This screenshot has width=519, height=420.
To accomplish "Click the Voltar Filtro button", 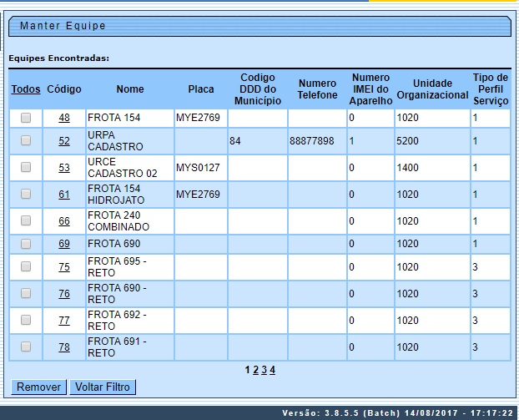I will point(103,387).
